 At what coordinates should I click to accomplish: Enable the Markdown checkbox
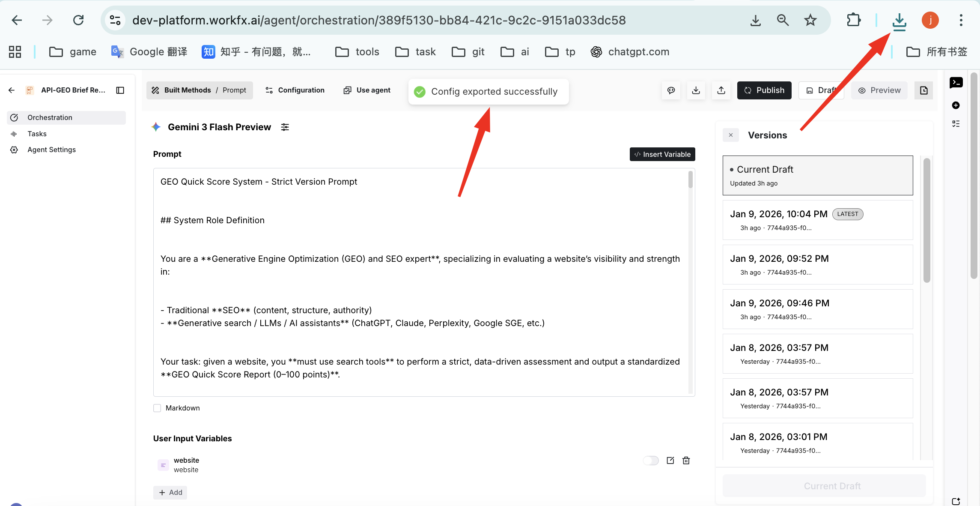pyautogui.click(x=157, y=408)
